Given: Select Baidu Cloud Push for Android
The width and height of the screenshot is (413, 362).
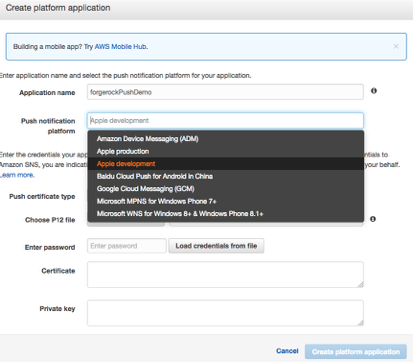Looking at the screenshot, I should 225,176.
